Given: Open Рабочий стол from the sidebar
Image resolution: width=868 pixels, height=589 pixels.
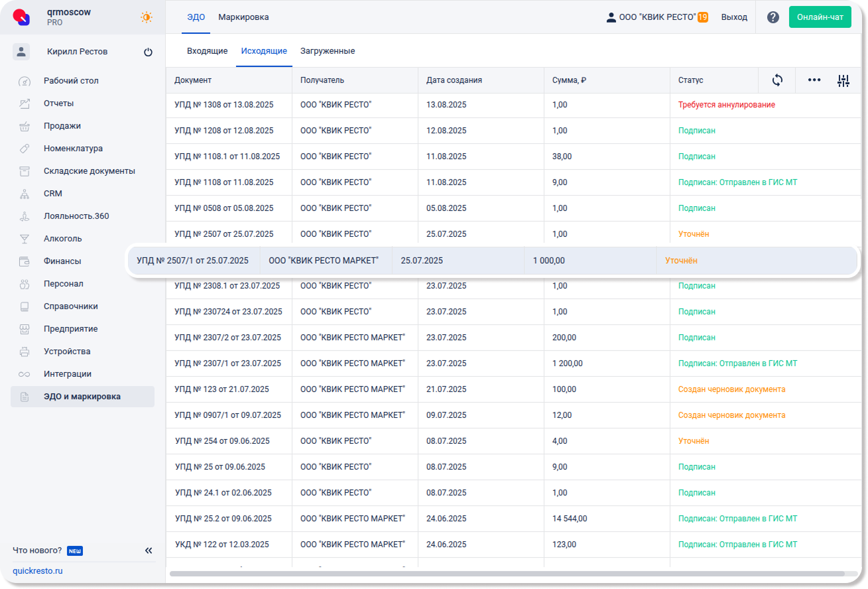Looking at the screenshot, I should pyautogui.click(x=71, y=81).
